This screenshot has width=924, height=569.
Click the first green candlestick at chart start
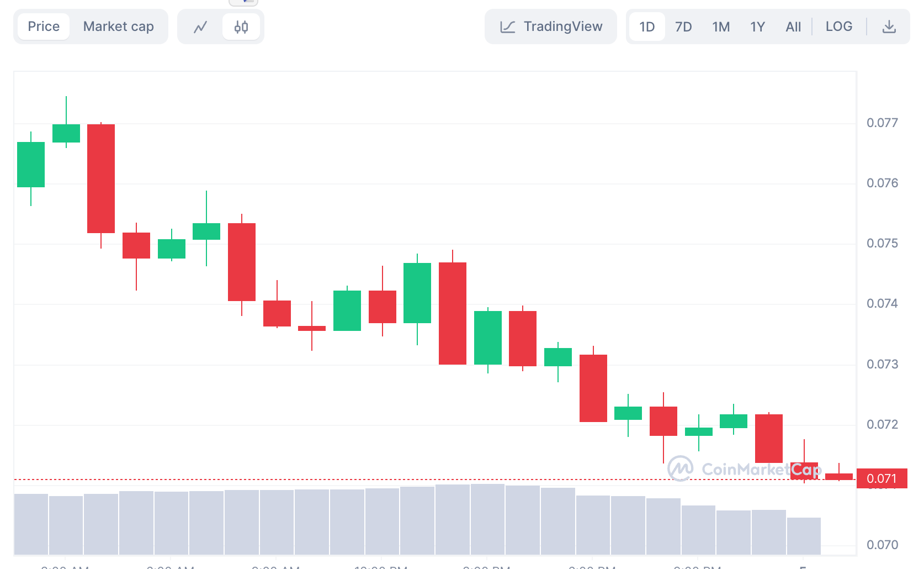coord(31,165)
